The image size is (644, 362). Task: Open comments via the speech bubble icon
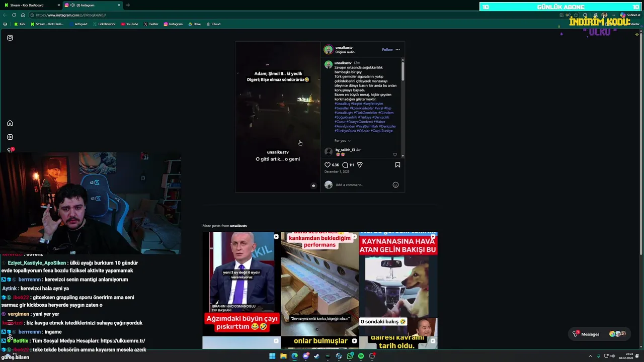coord(345,165)
